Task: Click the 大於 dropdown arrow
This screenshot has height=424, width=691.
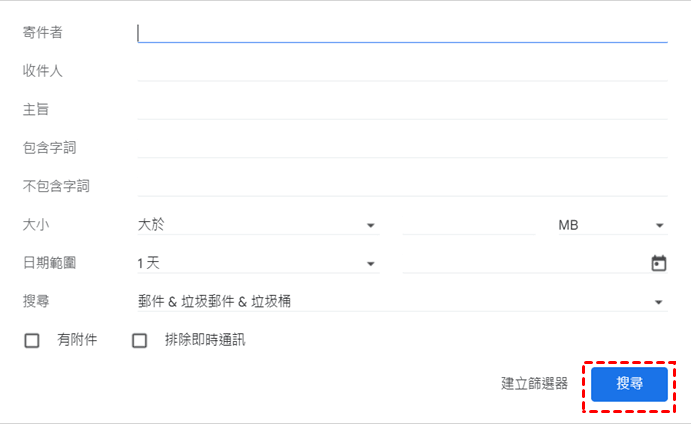Action: 370,226
